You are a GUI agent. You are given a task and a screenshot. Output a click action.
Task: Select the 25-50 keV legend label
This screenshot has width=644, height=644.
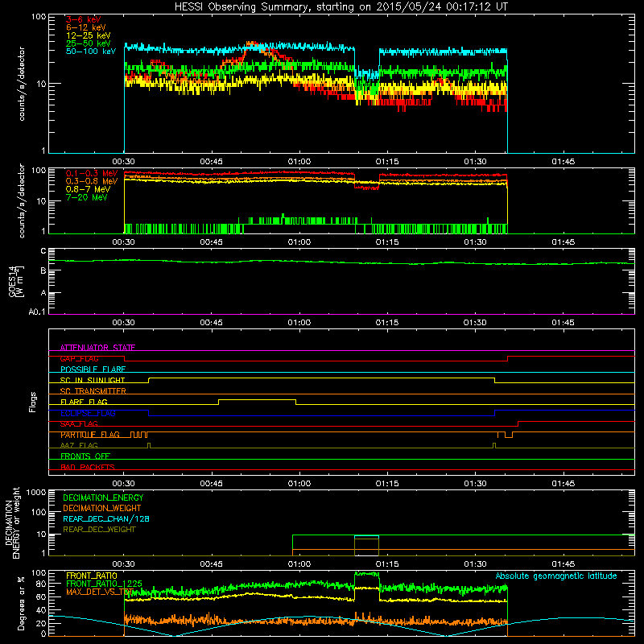(x=88, y=43)
